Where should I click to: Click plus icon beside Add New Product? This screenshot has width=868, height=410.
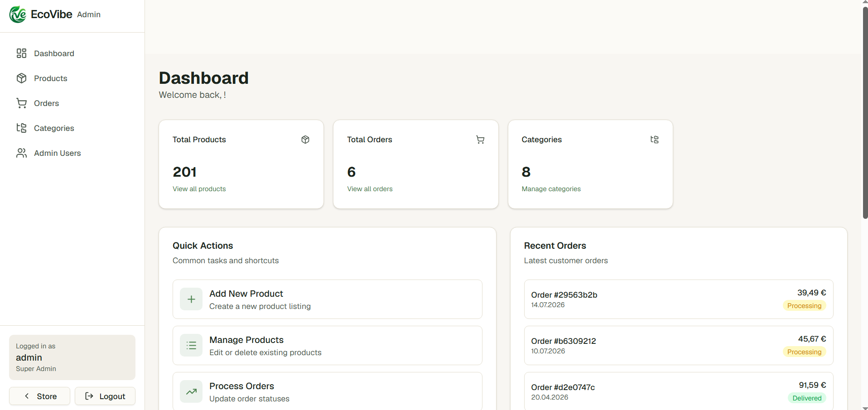coord(191,299)
